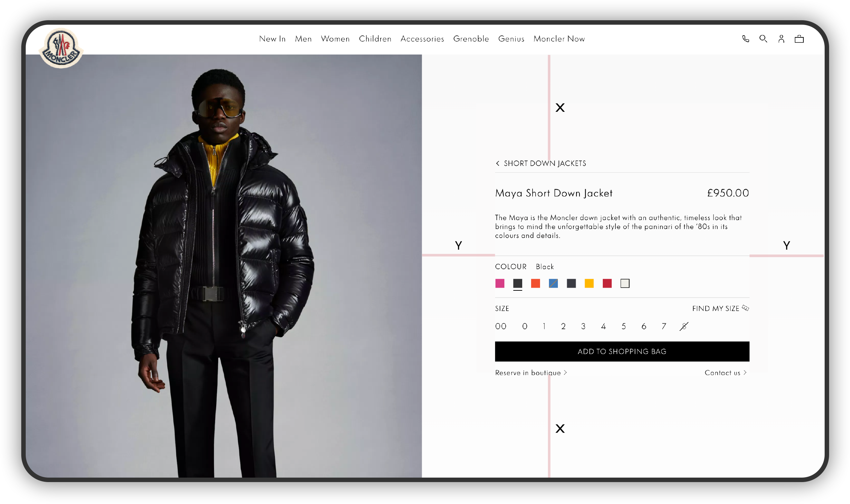This screenshot has height=504, width=850.
Task: Open the Men menu
Action: 303,39
